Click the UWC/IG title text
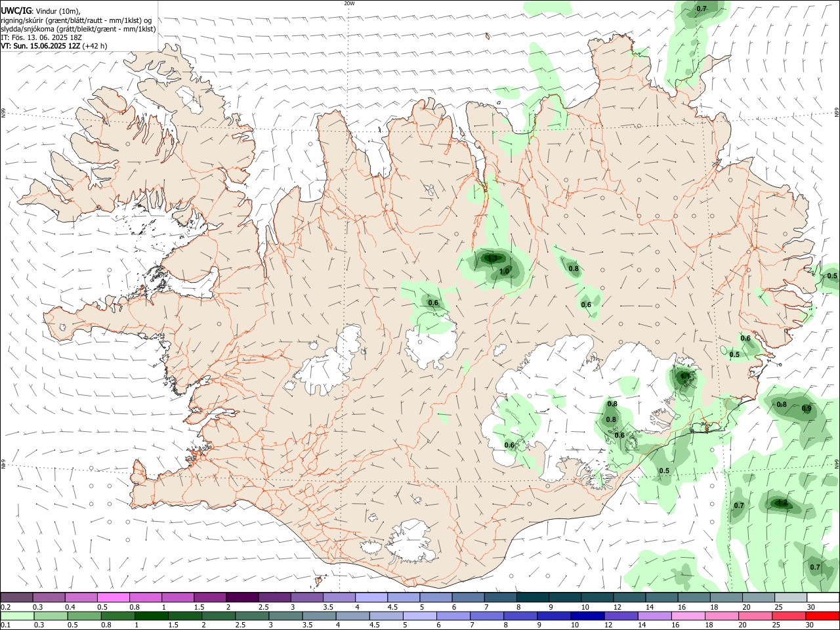Screen dimensions: 840x630 point(15,10)
